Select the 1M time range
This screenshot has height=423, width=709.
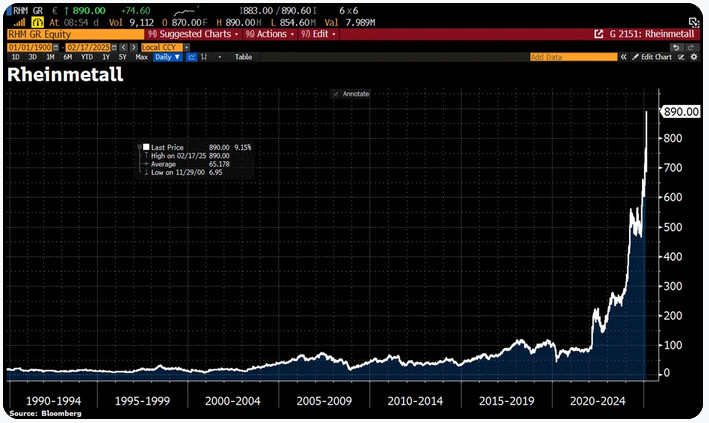coord(50,57)
